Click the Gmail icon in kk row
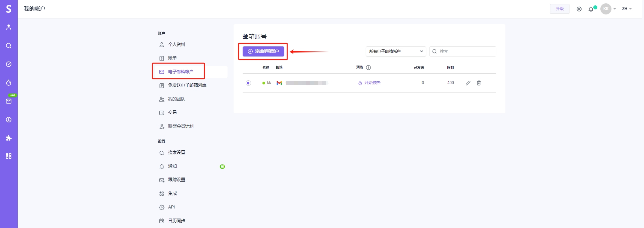Screen dimensions: 644x228 [x=279, y=83]
